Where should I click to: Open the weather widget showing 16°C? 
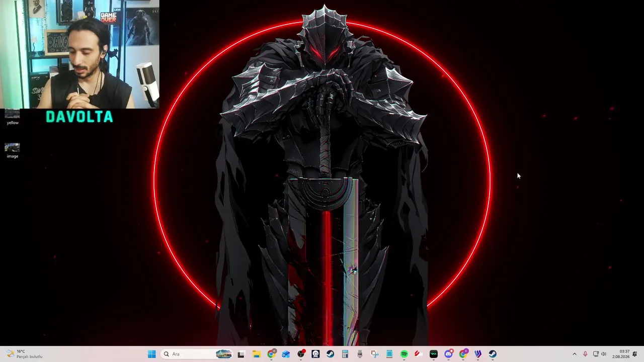24,354
